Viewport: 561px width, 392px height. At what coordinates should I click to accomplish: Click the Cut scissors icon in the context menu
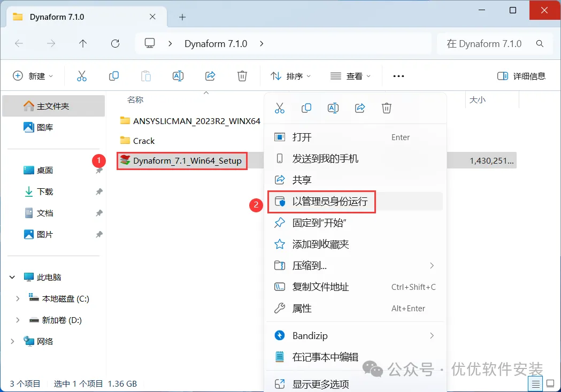tap(279, 108)
